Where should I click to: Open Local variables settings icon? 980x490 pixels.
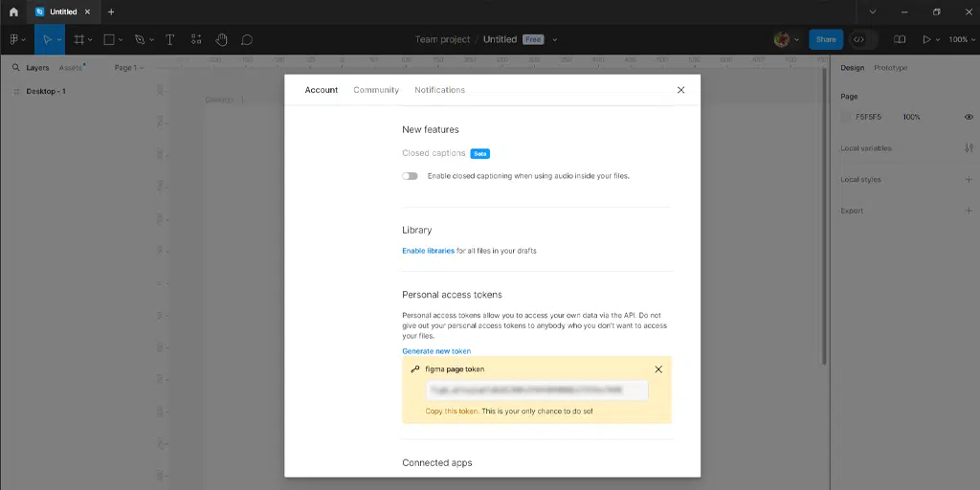(x=969, y=148)
